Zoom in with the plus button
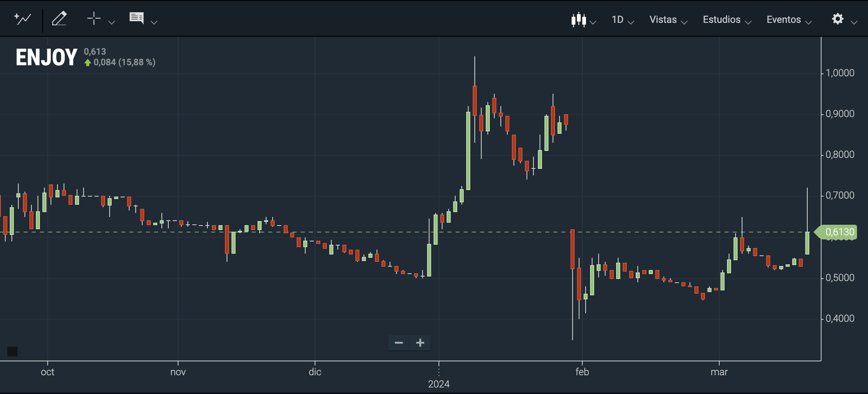This screenshot has width=868, height=394. click(x=420, y=343)
